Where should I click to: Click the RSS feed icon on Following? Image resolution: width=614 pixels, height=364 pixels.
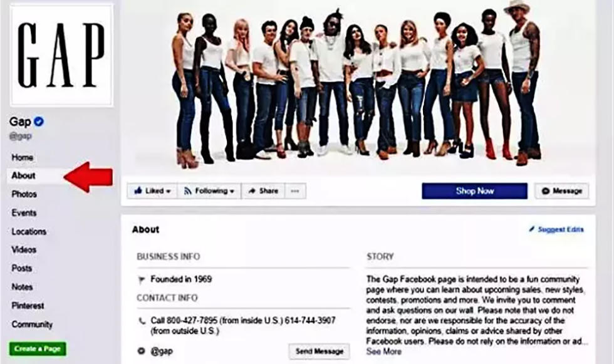(x=187, y=191)
